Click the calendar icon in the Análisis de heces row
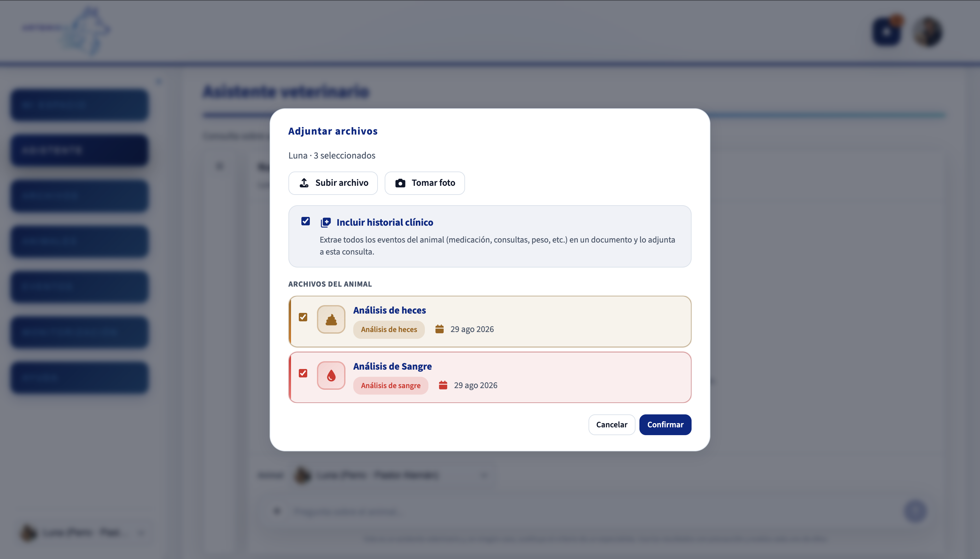This screenshot has width=980, height=559. click(x=440, y=329)
